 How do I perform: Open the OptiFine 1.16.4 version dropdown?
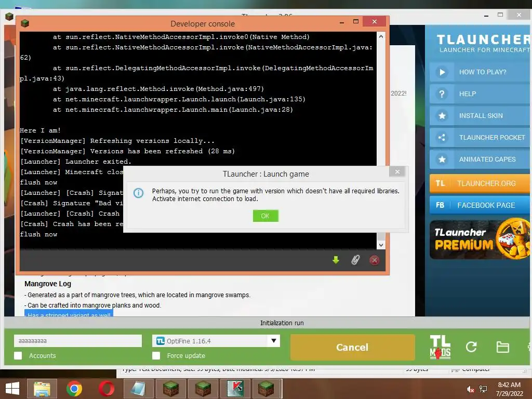tap(216, 341)
